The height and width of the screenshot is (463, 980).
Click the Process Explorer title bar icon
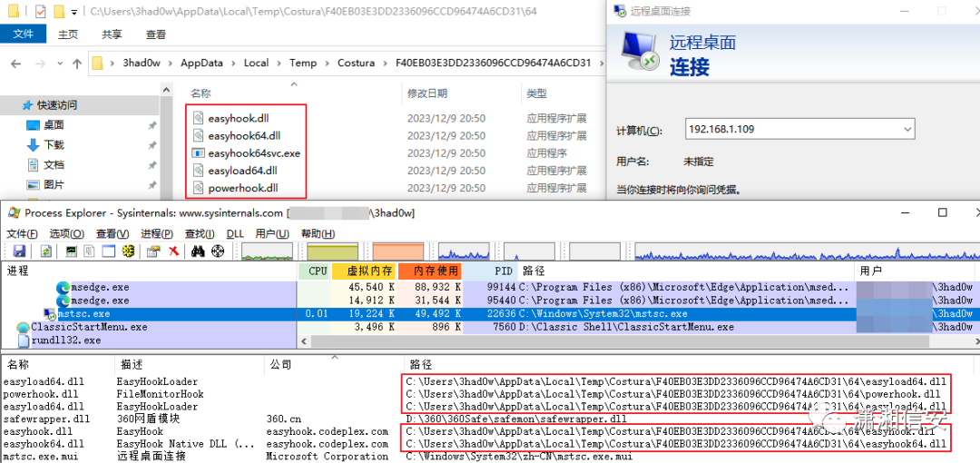(14, 212)
